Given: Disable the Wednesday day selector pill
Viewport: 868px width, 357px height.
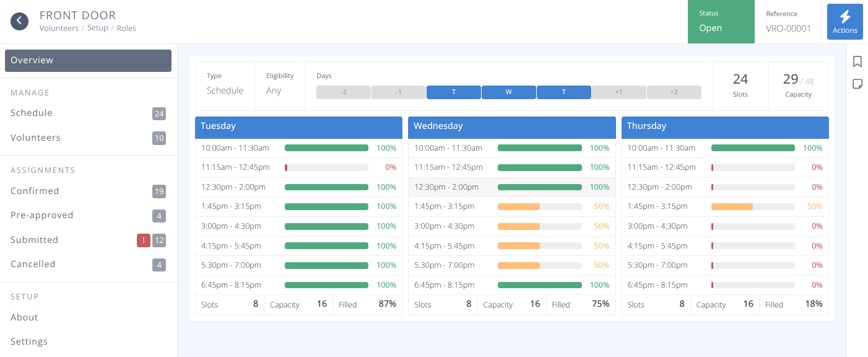Looking at the screenshot, I should [508, 92].
